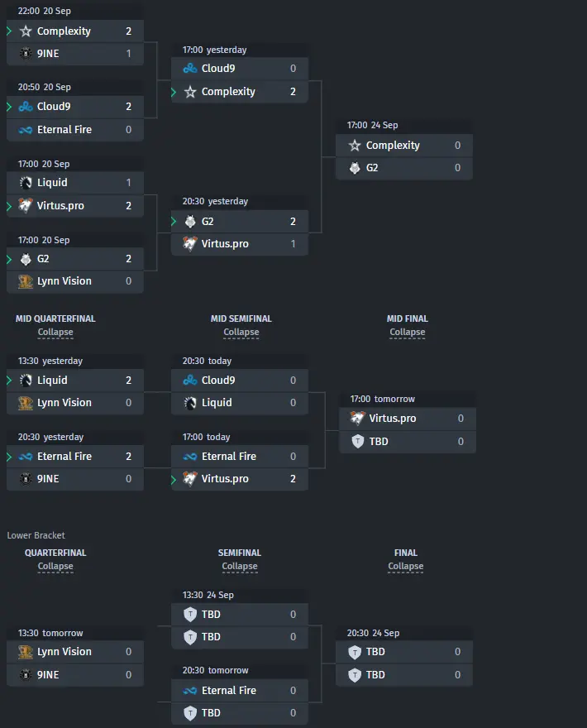Click the Complexity star logo in the 22:00 20 Sep match
The height and width of the screenshot is (728, 587).
click(26, 31)
